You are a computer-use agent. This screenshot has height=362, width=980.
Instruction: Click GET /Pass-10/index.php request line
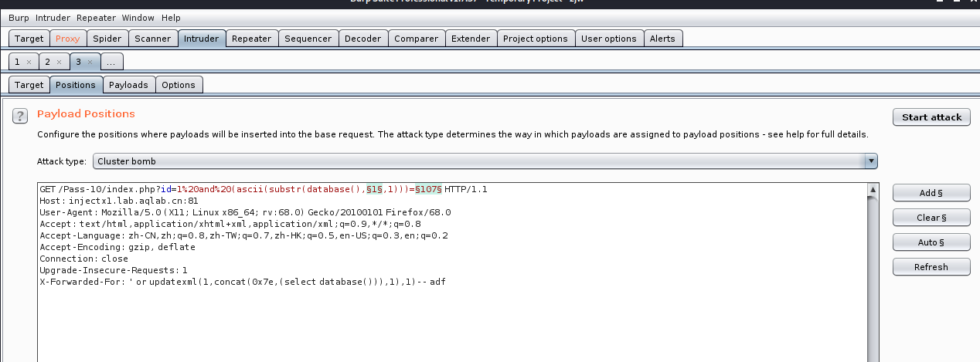tap(263, 189)
